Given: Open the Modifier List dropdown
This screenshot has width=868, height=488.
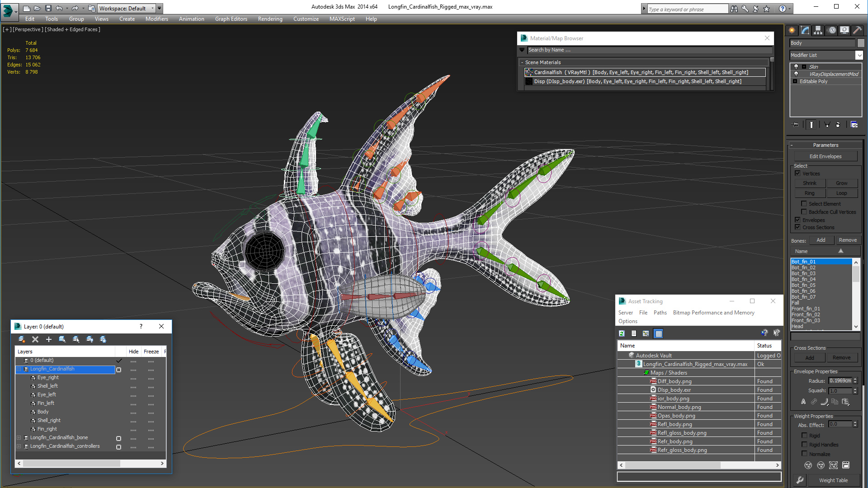Looking at the screenshot, I should (x=859, y=55).
